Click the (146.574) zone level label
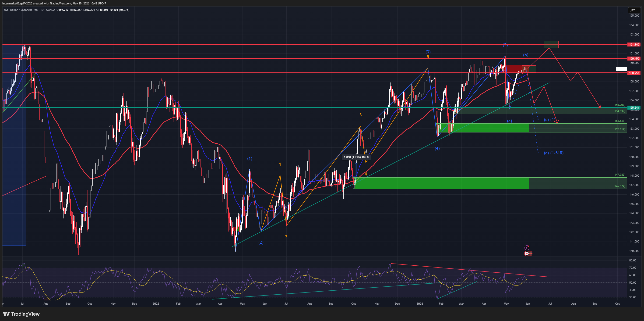The width and height of the screenshot is (644, 321). point(619,186)
